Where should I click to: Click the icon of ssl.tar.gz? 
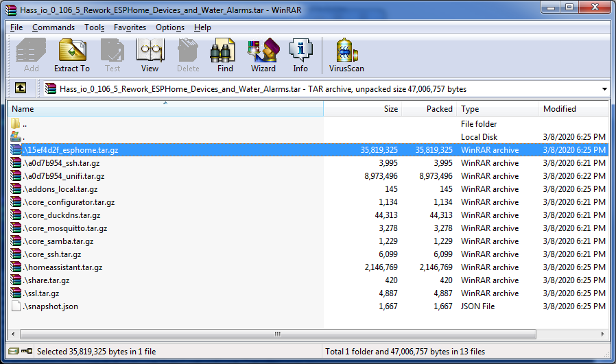[x=16, y=293]
